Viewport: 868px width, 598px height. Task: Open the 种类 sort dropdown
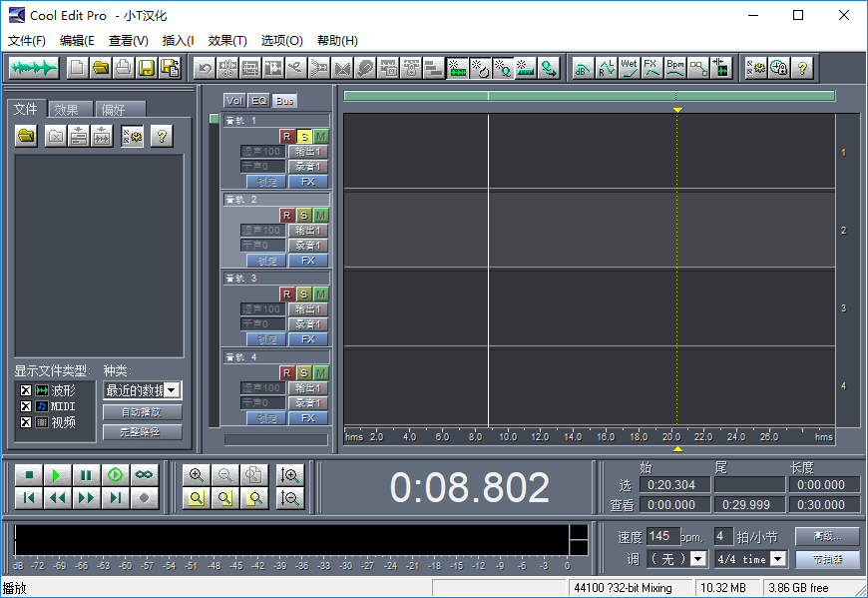point(172,390)
